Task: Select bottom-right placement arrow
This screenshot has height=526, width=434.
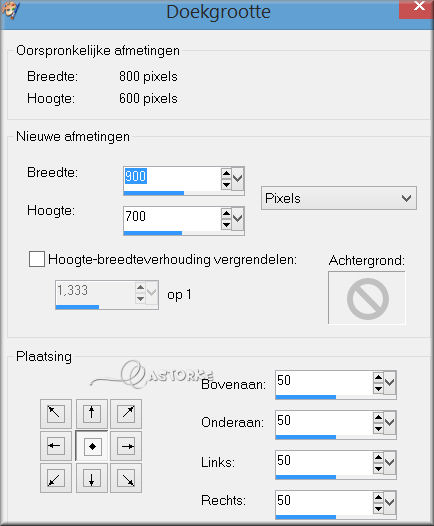Action: click(126, 478)
